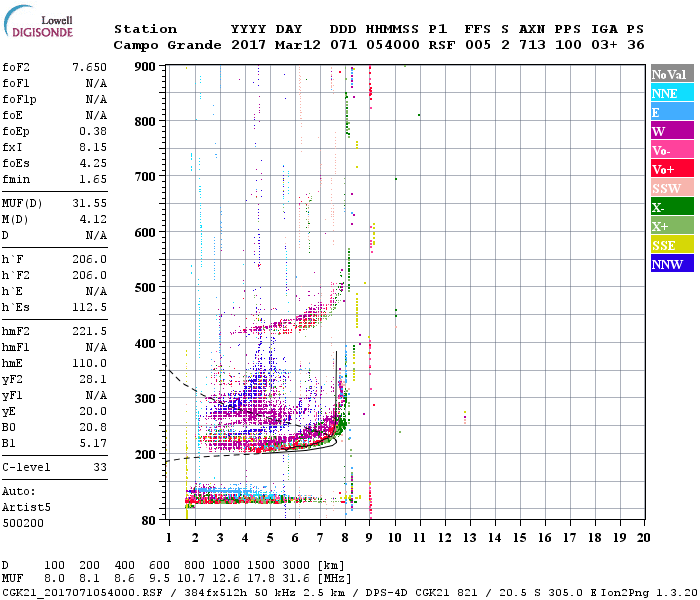Screen dimensions: 700x600
Task: Click the foF2 value 7.650
Action: point(89,67)
